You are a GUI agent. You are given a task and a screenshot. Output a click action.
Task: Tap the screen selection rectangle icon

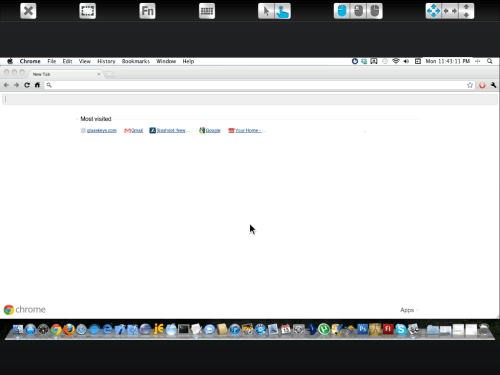point(88,11)
